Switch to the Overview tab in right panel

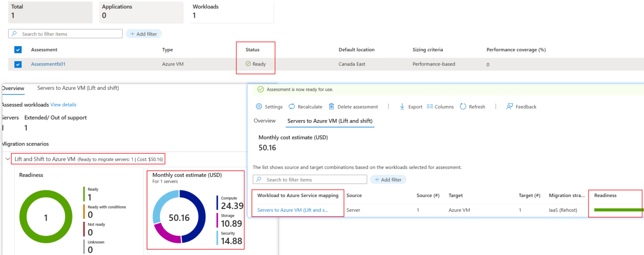pyautogui.click(x=264, y=121)
